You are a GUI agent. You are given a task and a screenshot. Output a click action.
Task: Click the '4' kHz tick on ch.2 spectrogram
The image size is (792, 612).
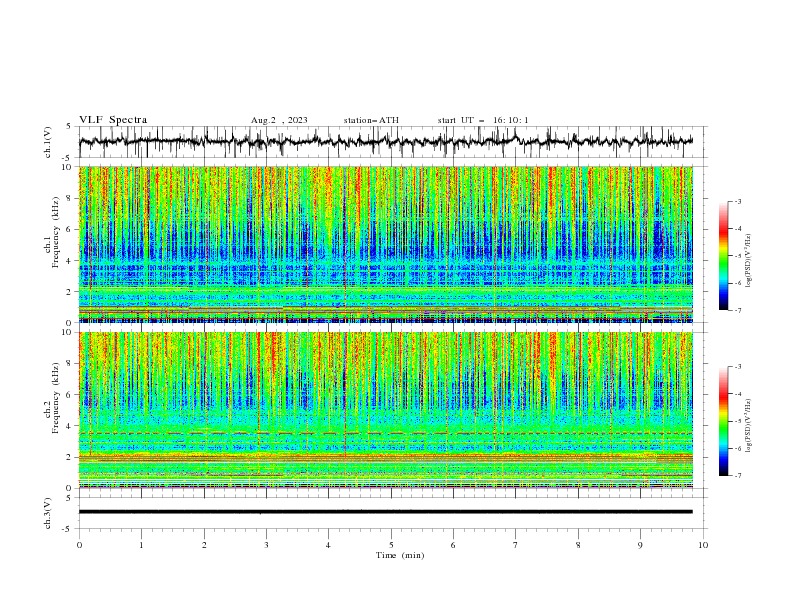tap(71, 426)
